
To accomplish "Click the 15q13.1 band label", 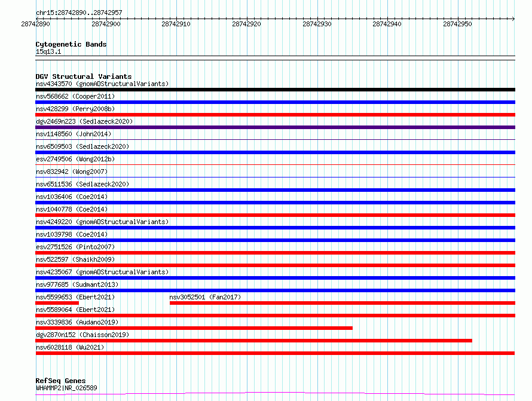I will point(48,51).
